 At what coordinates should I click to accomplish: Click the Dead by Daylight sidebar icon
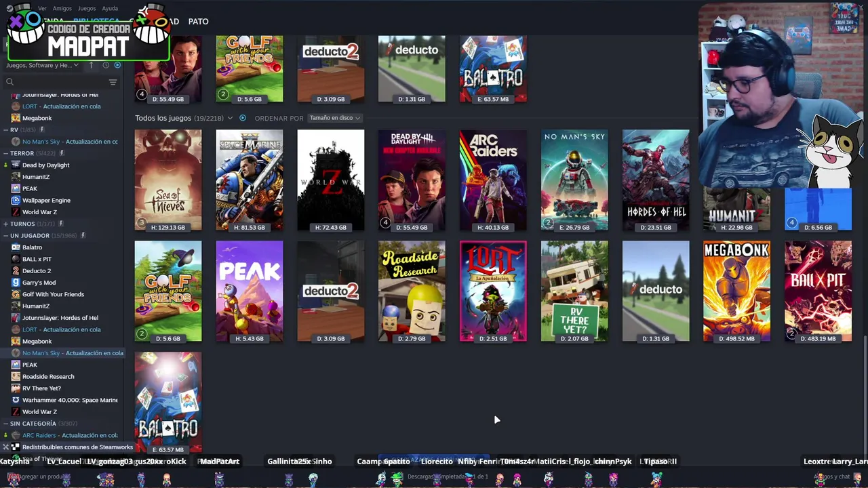pyautogui.click(x=16, y=165)
